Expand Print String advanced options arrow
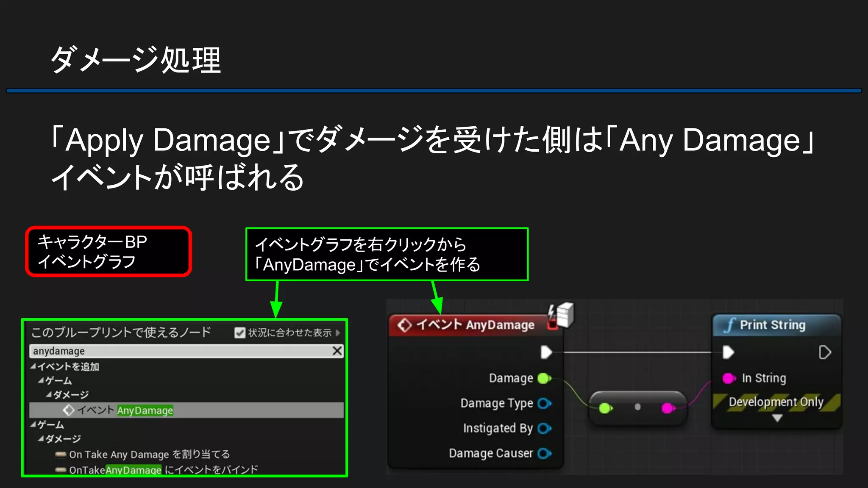The height and width of the screenshot is (488, 868). click(777, 418)
